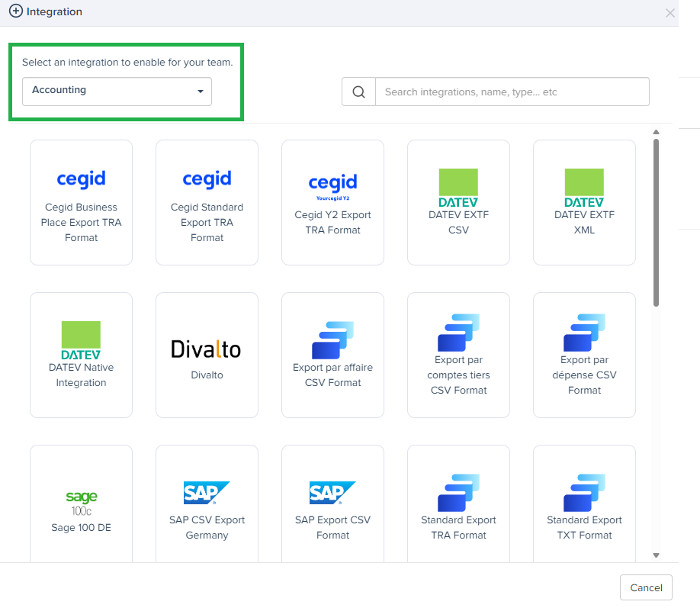Image resolution: width=700 pixels, height=608 pixels.
Task: Open the Accounting category dropdown
Action: 116,91
